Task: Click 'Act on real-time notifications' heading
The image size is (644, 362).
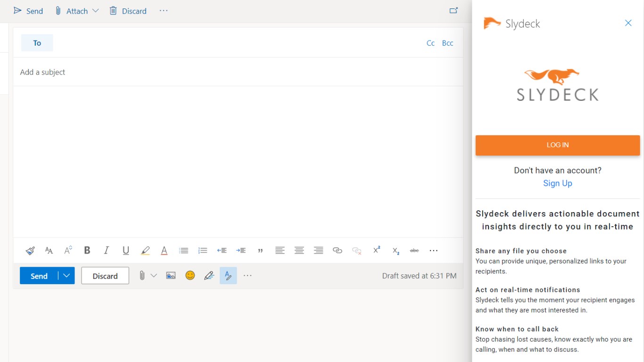Action: tap(528, 290)
